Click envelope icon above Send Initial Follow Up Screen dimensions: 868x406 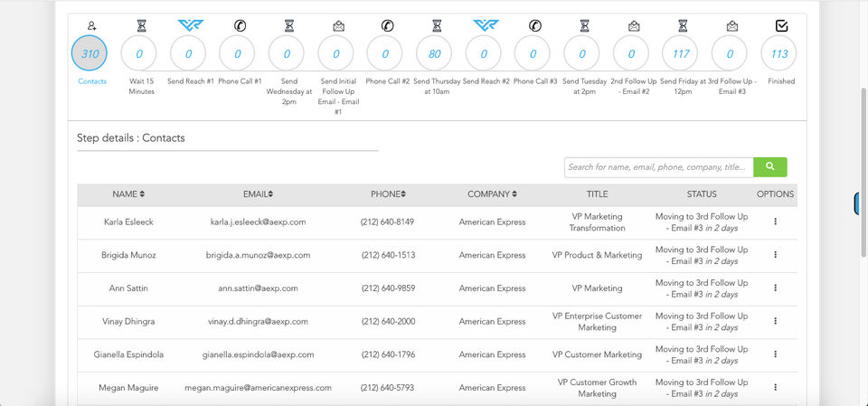point(338,25)
